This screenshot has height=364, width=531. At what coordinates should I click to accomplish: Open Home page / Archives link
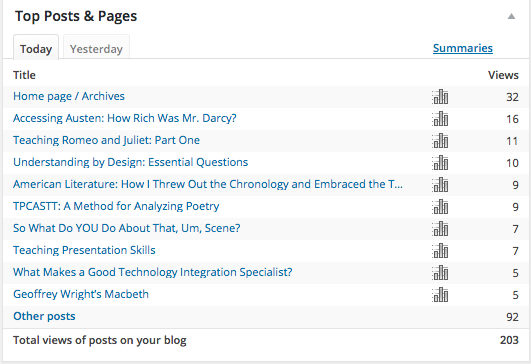tap(69, 96)
